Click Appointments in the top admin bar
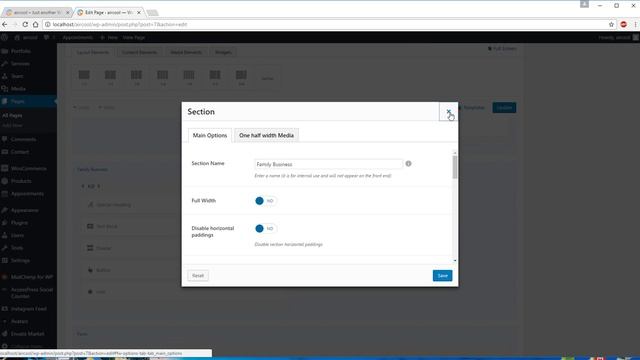 [x=78, y=38]
